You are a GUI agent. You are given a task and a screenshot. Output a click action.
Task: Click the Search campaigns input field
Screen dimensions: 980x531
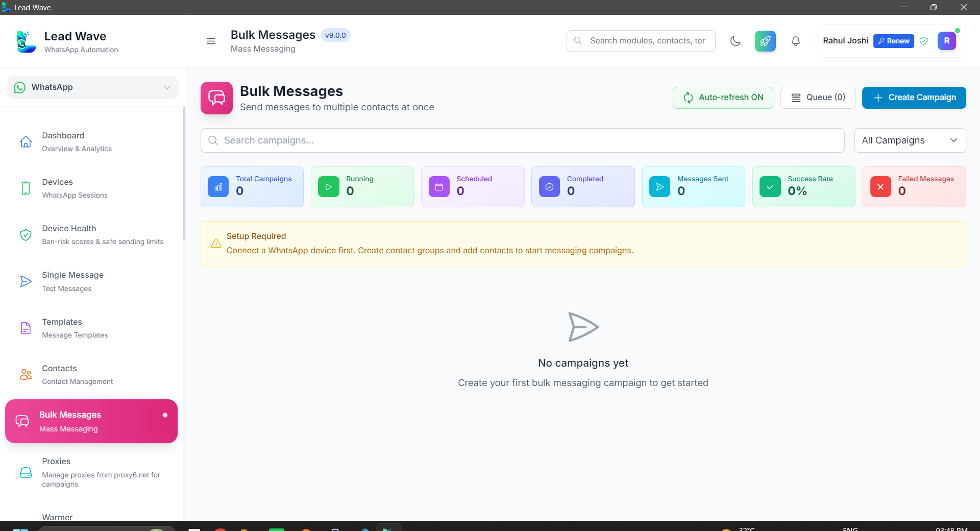pyautogui.click(x=523, y=140)
